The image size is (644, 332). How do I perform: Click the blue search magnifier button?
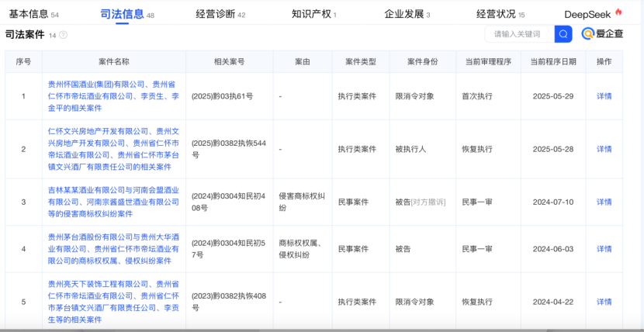(x=563, y=34)
